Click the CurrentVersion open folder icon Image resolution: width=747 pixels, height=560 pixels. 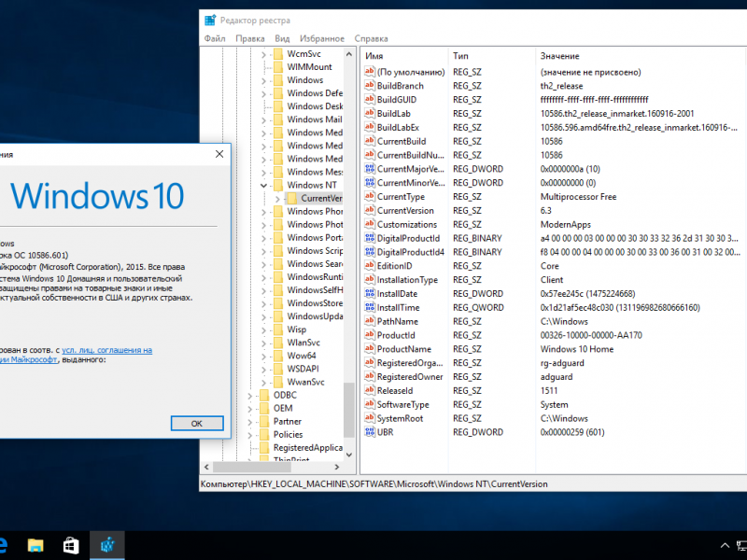[292, 198]
